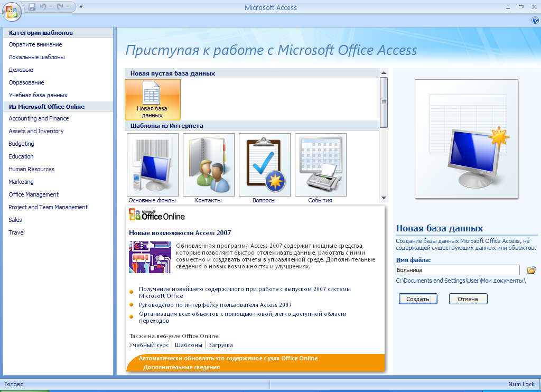Screen dimensions: 541x392
Task: Restore down the Access window
Action: [521, 7]
